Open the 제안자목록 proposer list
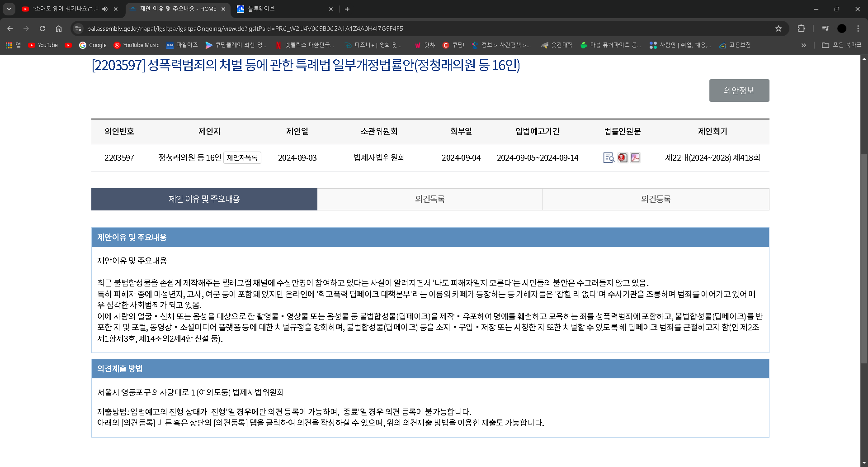This screenshot has height=467, width=868. (x=242, y=157)
